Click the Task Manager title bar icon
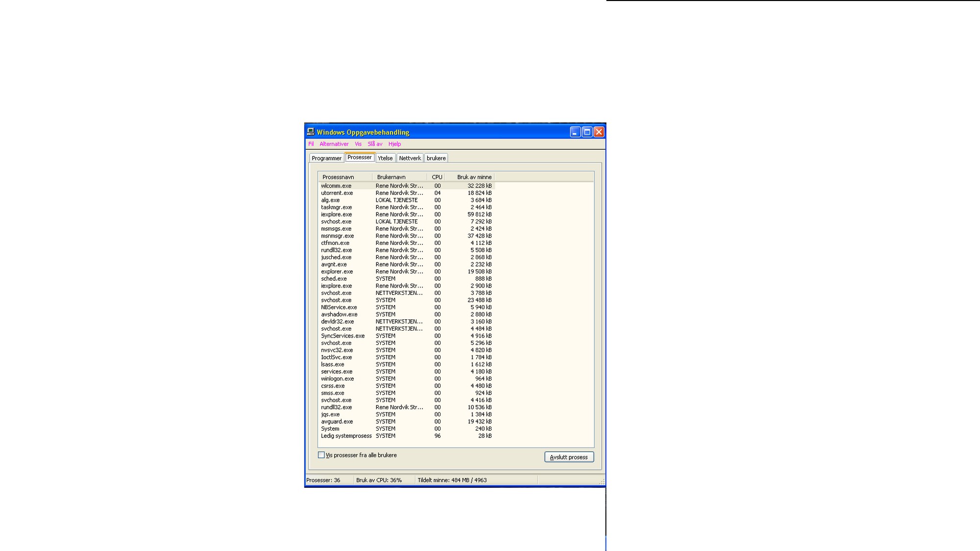 [311, 132]
